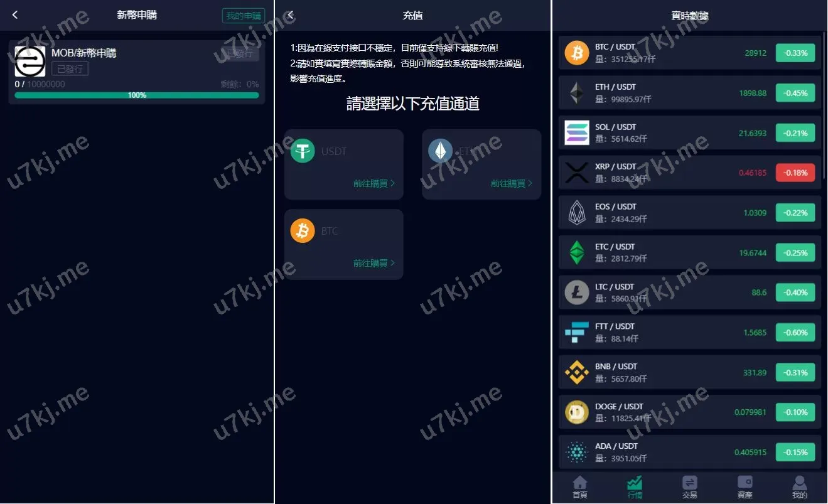Open the DOGE / USDT coin icon
The height and width of the screenshot is (504, 828).
[577, 412]
